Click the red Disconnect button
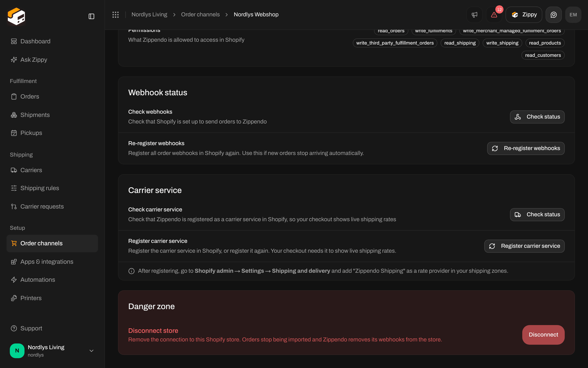Image resolution: width=588 pixels, height=368 pixels. pyautogui.click(x=543, y=335)
